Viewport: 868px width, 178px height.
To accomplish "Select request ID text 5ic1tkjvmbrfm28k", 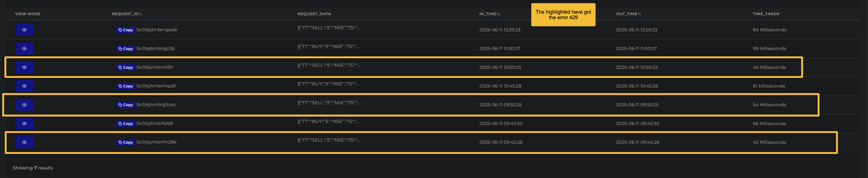I will [156, 142].
